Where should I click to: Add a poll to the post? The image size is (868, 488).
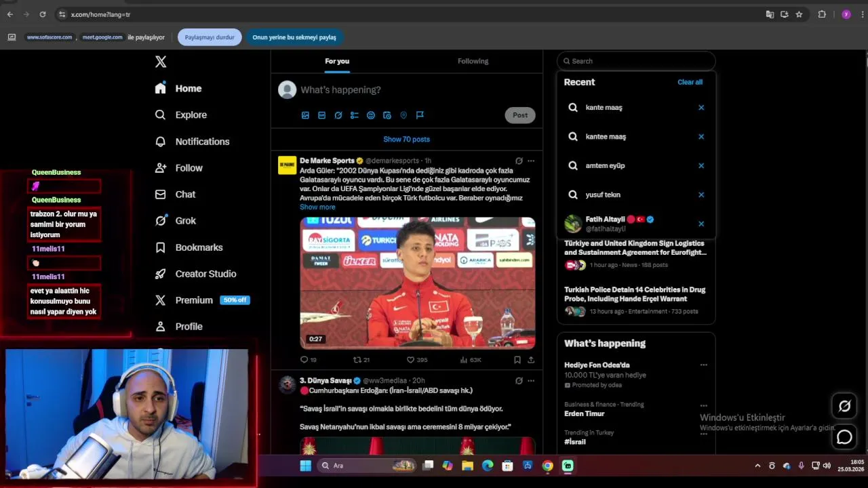354,115
